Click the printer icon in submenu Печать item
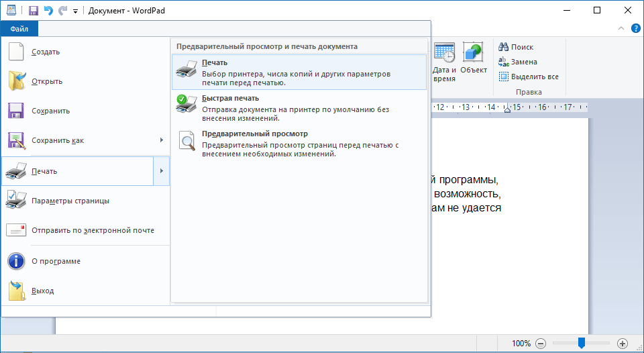Image resolution: width=644 pixels, height=353 pixels. pos(186,69)
